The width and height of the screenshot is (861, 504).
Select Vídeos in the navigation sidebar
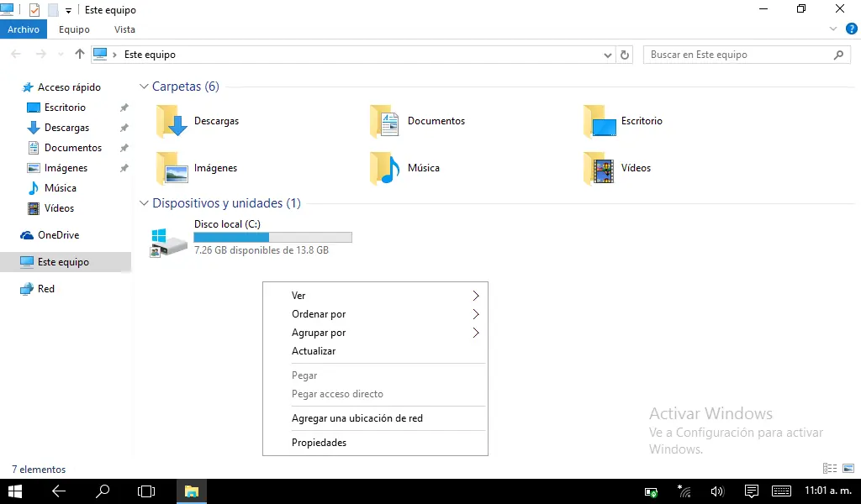point(59,208)
